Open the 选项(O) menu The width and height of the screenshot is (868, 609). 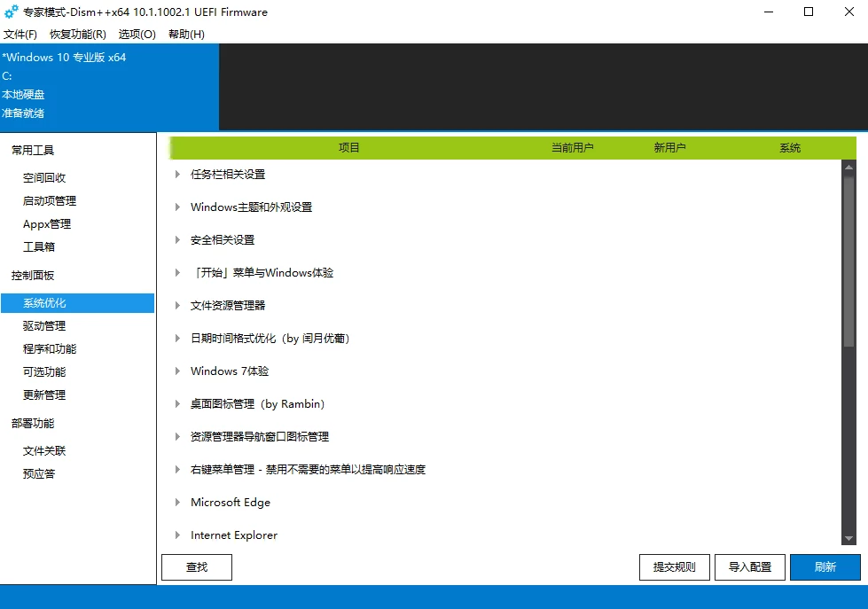[x=137, y=35]
